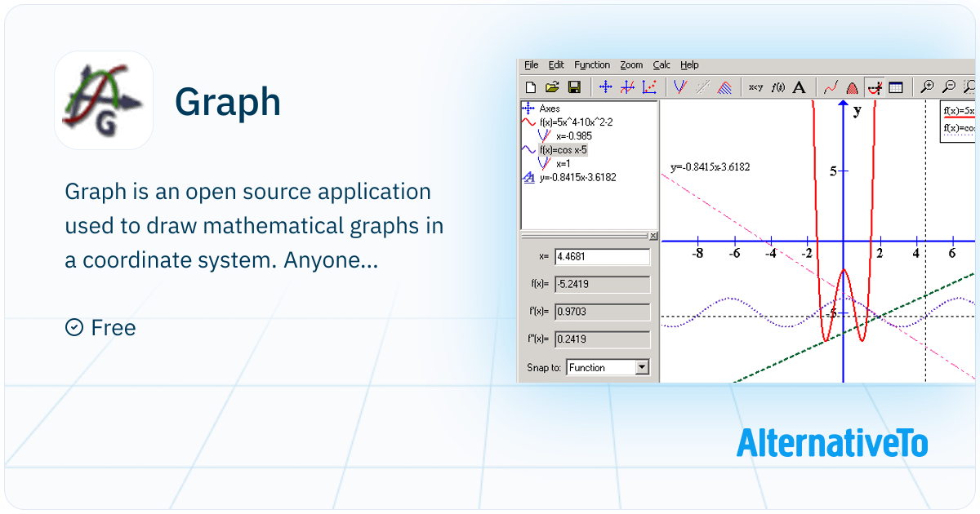Open the File menu

[x=532, y=65]
